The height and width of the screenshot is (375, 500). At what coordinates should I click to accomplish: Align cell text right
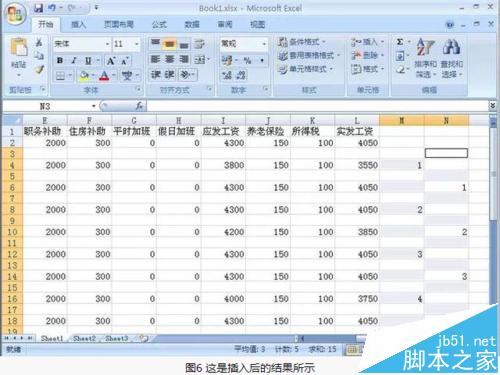(184, 59)
